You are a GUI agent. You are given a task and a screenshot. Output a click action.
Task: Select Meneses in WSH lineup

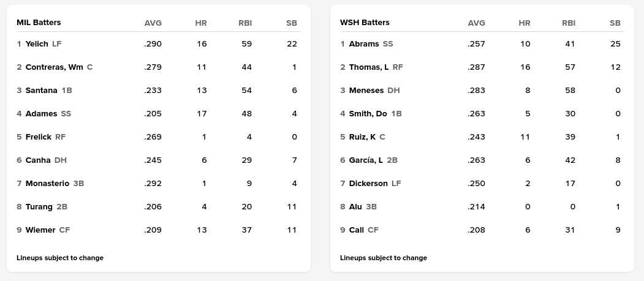[x=366, y=91]
